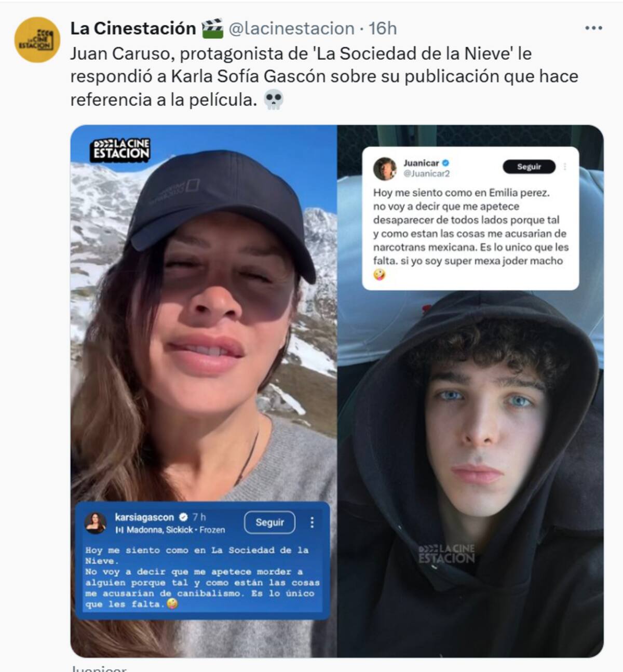Open the vertical dots menu beside Juanicar's Seguir
623x672 pixels.
point(565,167)
